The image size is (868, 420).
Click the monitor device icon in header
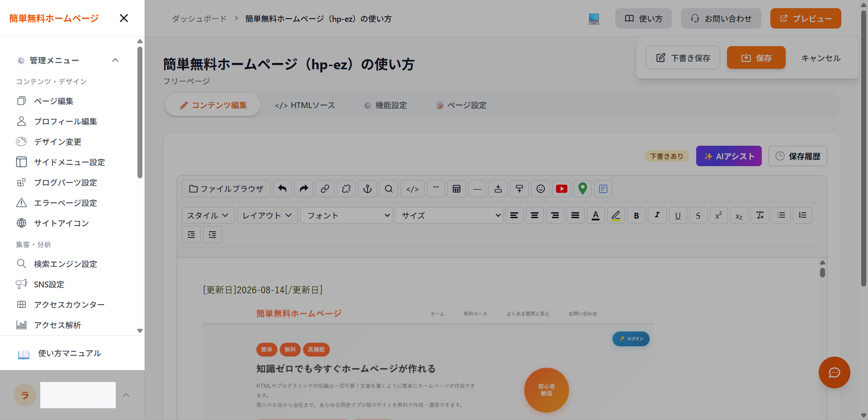pos(594,19)
